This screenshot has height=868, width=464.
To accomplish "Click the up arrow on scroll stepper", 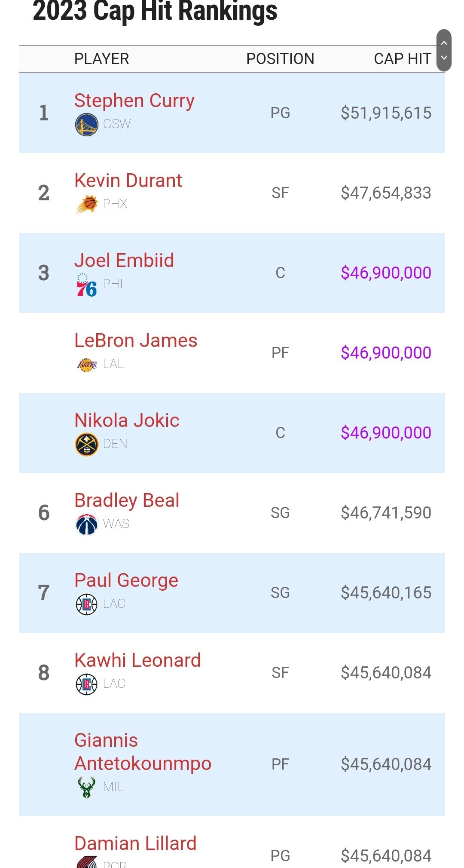I will click(444, 43).
